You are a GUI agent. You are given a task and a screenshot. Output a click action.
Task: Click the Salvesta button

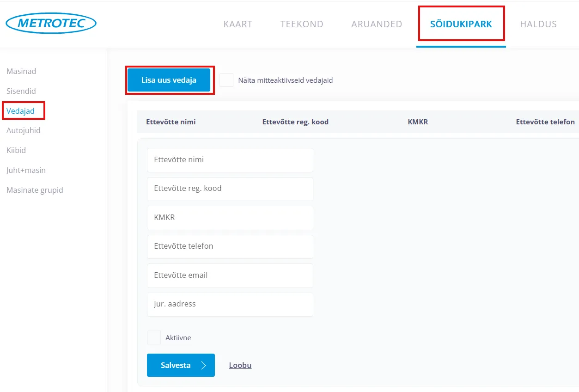[x=181, y=365]
